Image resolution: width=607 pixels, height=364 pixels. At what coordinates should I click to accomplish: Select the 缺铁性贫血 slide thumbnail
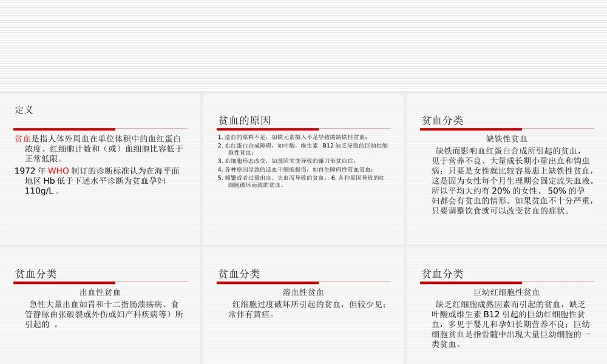(504, 167)
